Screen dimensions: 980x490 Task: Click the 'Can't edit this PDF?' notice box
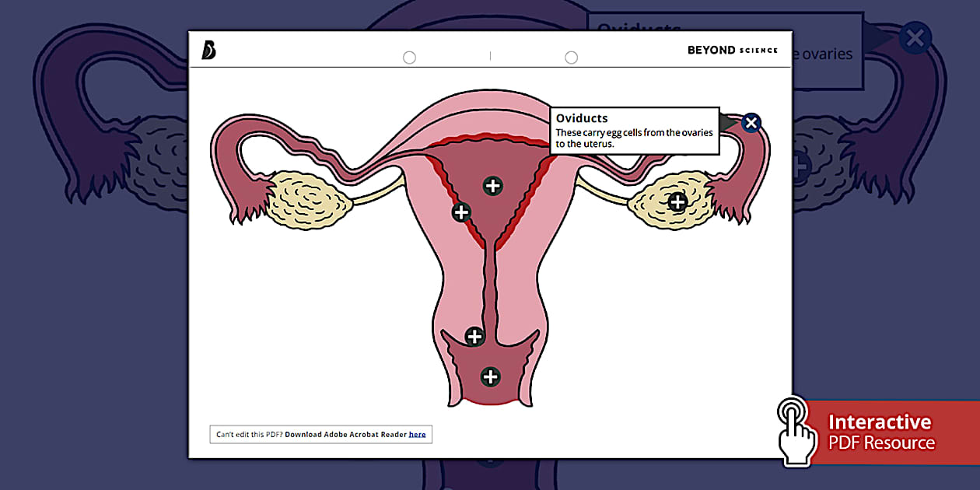[x=320, y=435]
